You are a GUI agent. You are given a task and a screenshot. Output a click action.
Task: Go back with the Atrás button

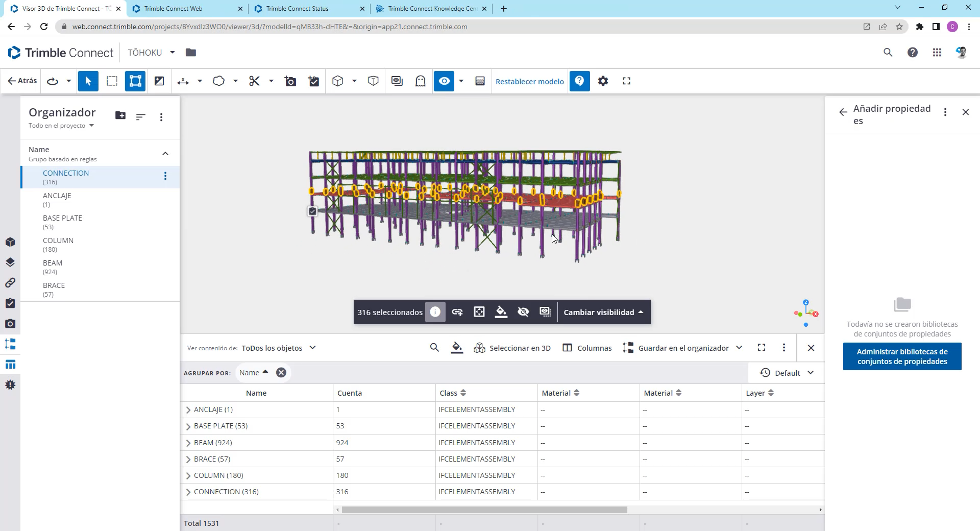[22, 81]
